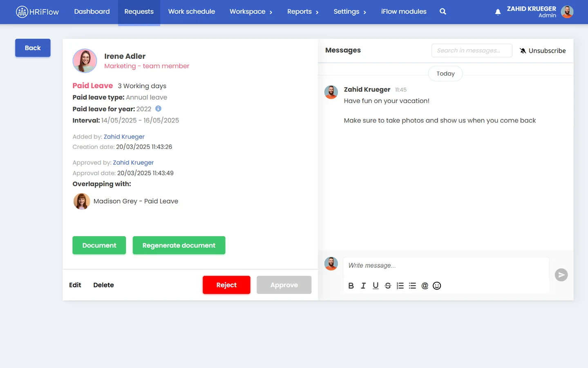
Task: Expand the Reports dropdown menu
Action: (302, 11)
